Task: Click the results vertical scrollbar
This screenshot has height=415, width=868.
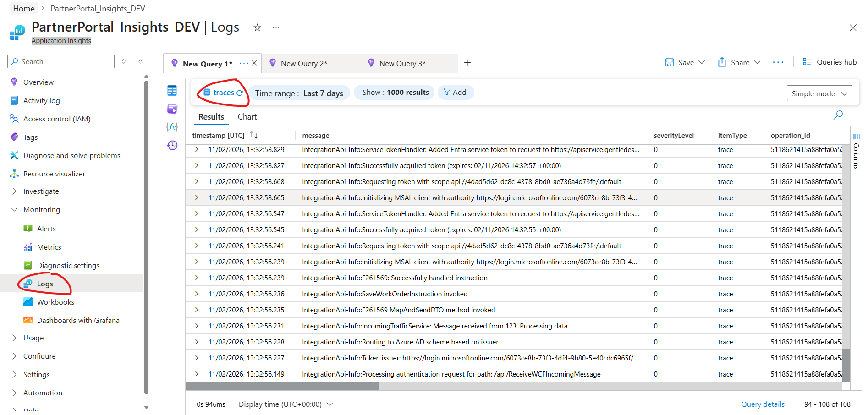Action: pyautogui.click(x=846, y=366)
